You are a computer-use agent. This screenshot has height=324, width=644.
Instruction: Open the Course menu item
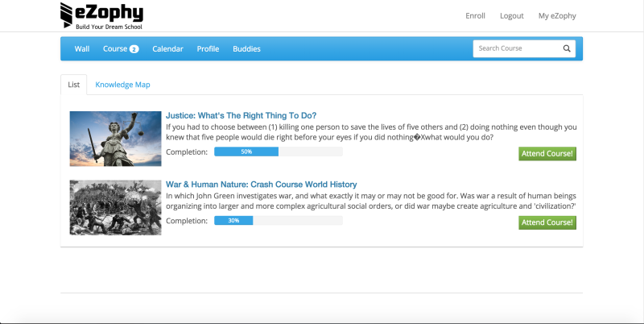click(x=121, y=48)
